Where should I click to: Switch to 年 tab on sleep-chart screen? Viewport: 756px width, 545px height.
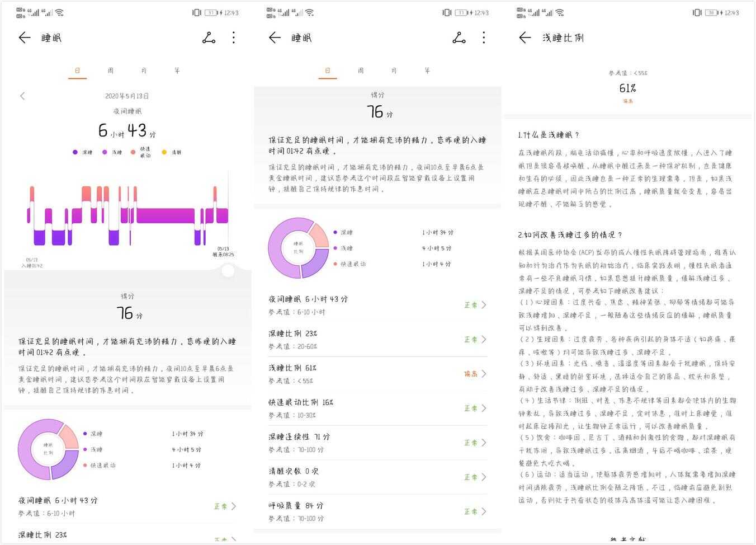tap(177, 71)
